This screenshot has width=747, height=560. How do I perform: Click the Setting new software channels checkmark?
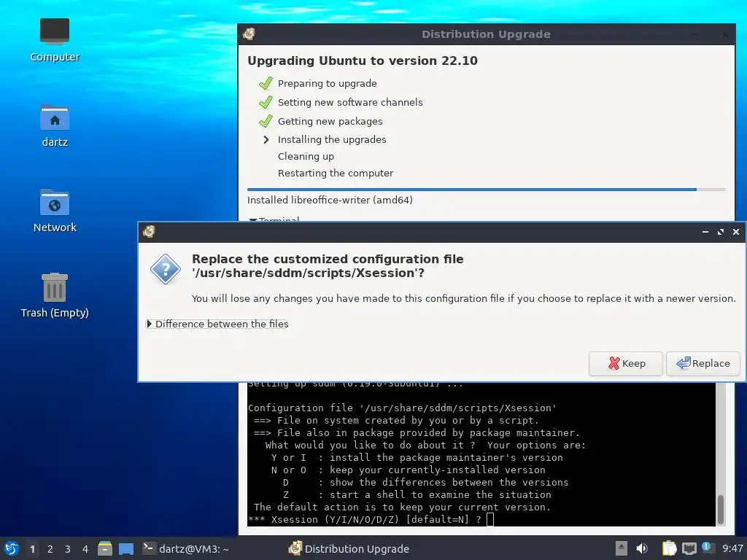point(266,102)
